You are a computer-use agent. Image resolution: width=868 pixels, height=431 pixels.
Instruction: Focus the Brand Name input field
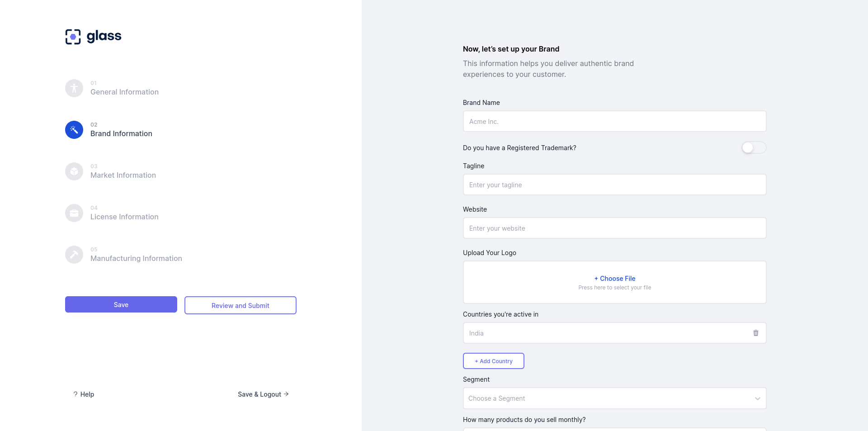614,121
